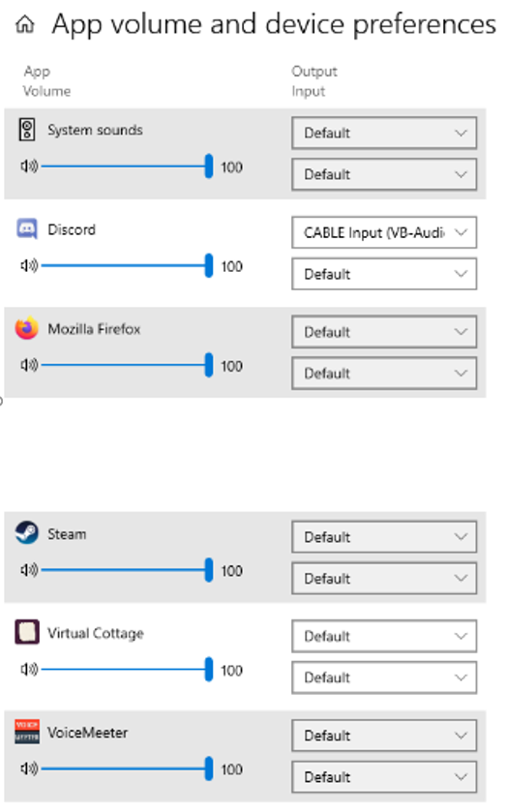Click the Mozilla Firefox app icon

pyautogui.click(x=27, y=328)
